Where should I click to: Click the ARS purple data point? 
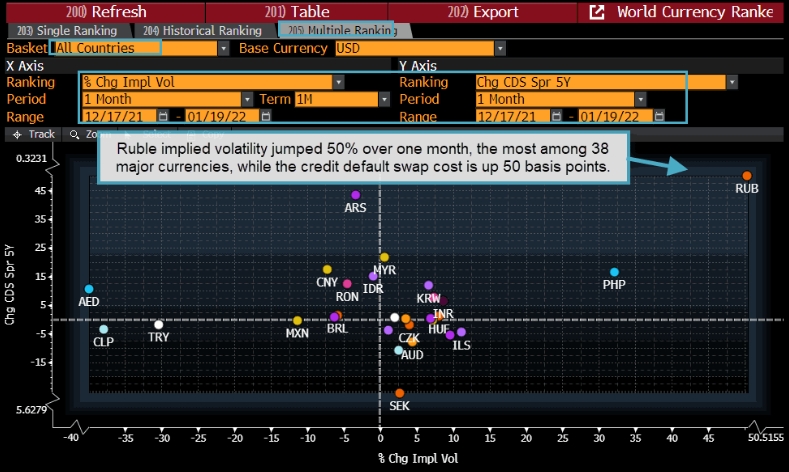pos(355,195)
